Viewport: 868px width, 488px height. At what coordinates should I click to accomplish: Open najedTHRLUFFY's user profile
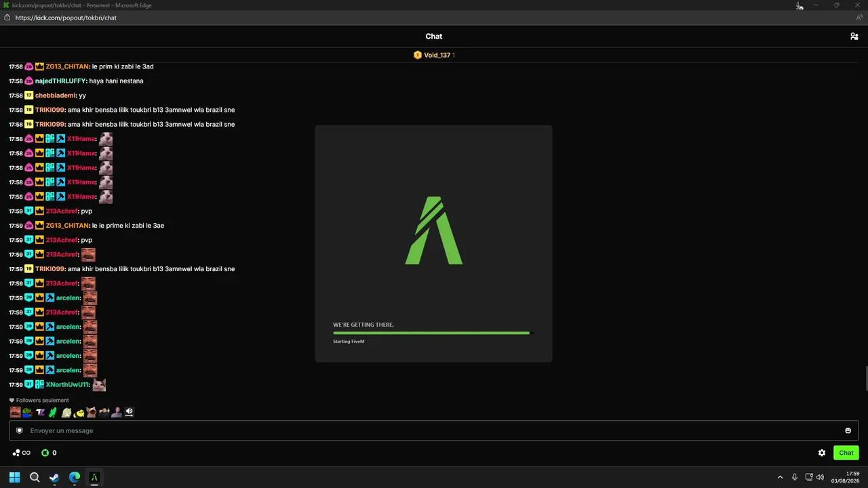click(x=61, y=81)
